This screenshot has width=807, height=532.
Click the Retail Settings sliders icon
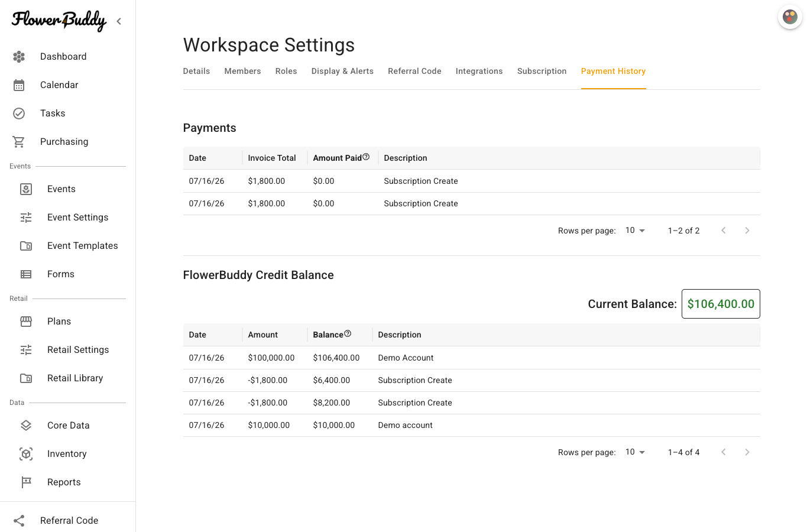26,350
